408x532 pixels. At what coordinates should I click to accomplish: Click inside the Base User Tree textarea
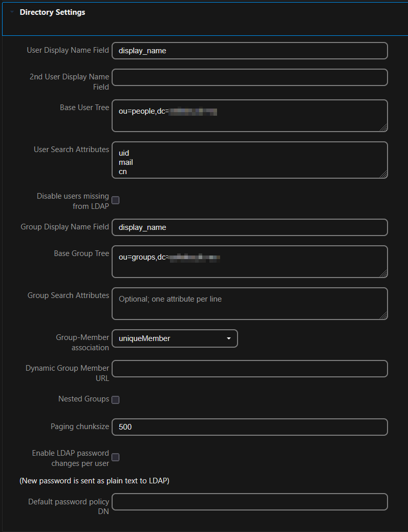(249, 116)
